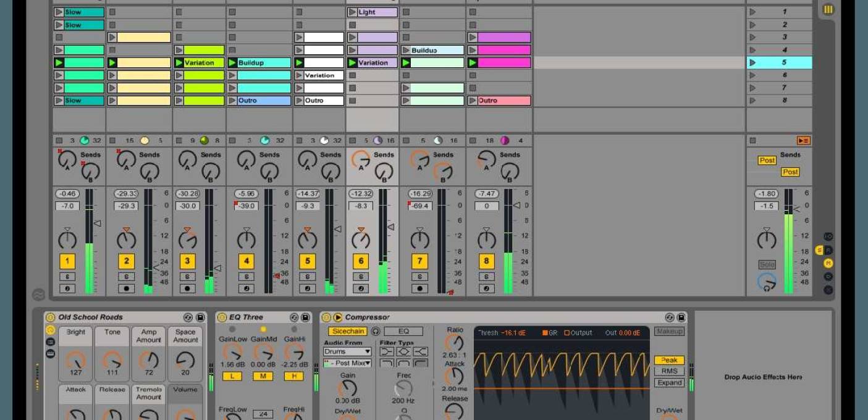Click the Mixer section show icon on right edge
The width and height of the screenshot is (868, 420).
click(x=828, y=262)
